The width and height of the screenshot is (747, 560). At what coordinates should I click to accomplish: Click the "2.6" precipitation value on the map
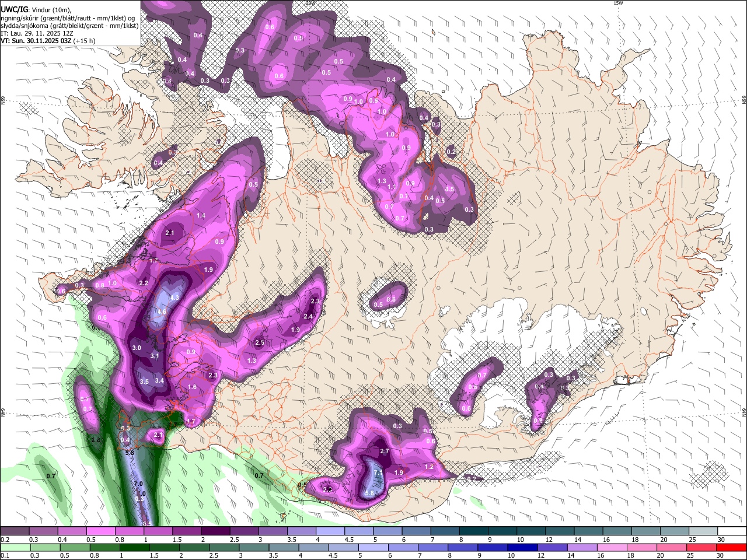(96, 440)
